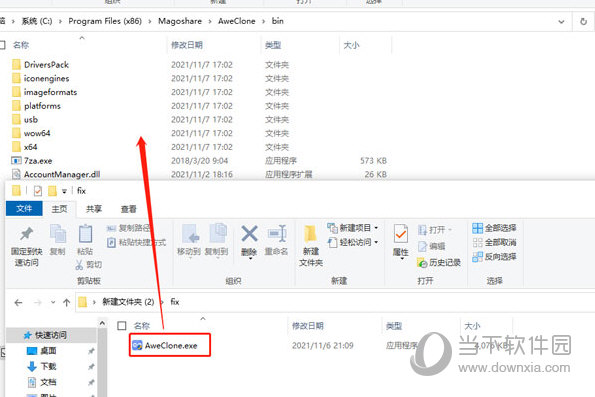The height and width of the screenshot is (397, 595).
Task: Sort the fix window by Date Modified (修改日期) column
Action: click(307, 326)
